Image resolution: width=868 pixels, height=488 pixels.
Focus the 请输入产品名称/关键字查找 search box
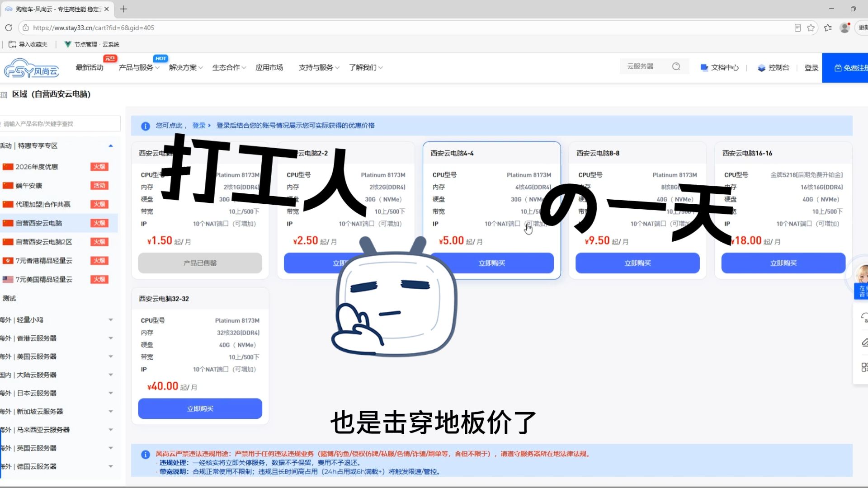(x=60, y=124)
